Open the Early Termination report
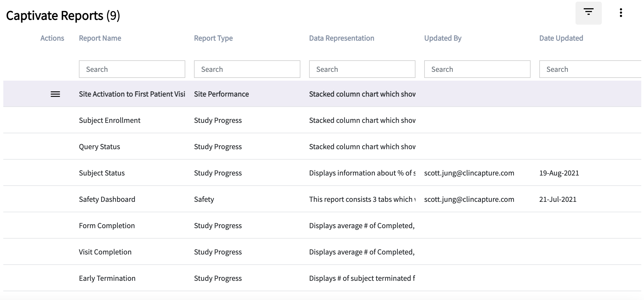Screen dimensions: 644x300 pyautogui.click(x=107, y=278)
